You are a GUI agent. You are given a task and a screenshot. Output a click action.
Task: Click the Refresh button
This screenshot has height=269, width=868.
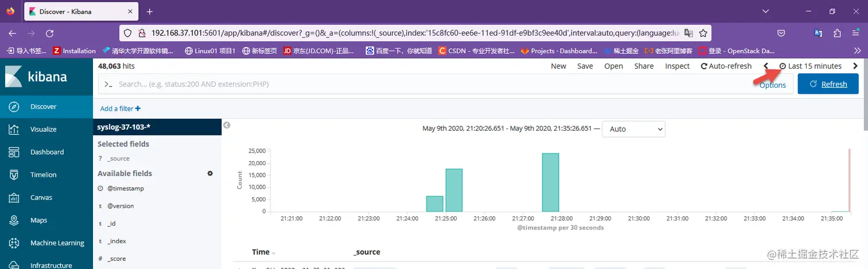coord(828,84)
